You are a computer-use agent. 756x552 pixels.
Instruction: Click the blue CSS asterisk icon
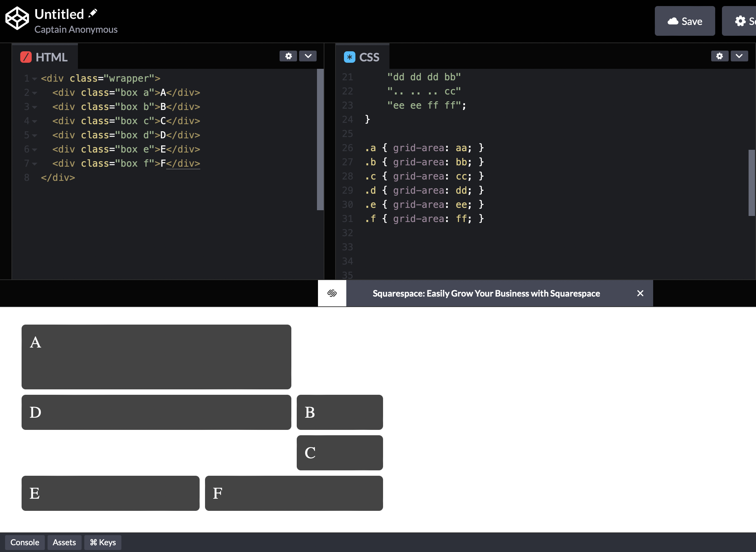349,57
